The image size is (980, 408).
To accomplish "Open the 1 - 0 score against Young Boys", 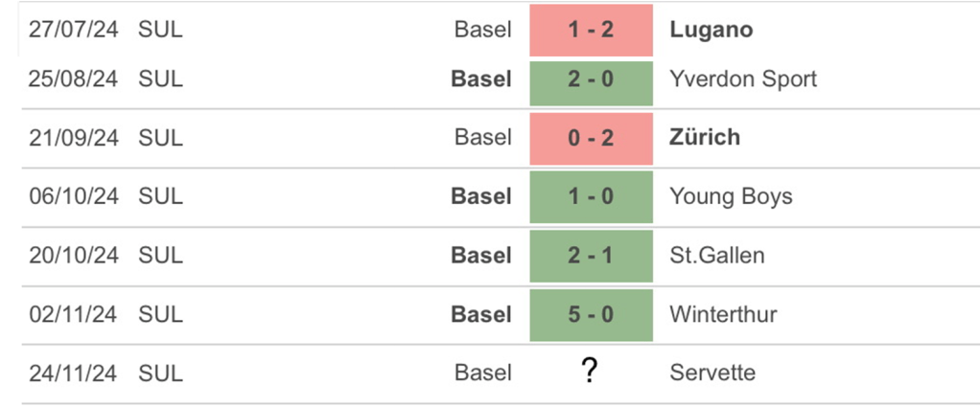I will 591,196.
